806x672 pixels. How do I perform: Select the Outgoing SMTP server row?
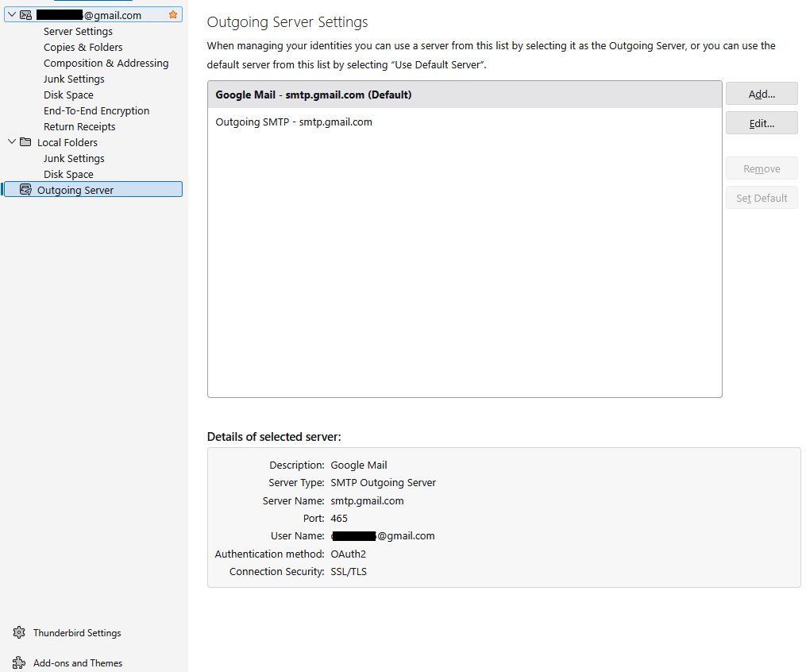coord(465,122)
